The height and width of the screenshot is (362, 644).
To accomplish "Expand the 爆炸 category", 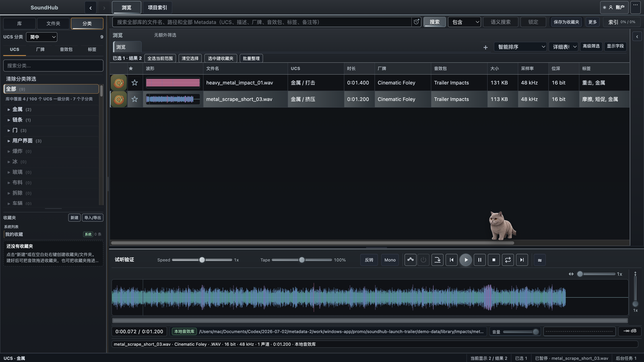I will [x=9, y=151].
